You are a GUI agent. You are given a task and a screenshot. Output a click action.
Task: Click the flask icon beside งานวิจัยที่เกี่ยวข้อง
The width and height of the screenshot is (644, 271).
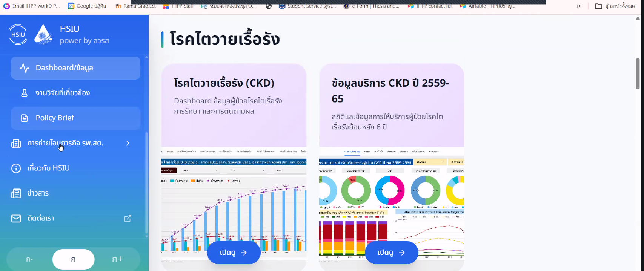point(25,93)
